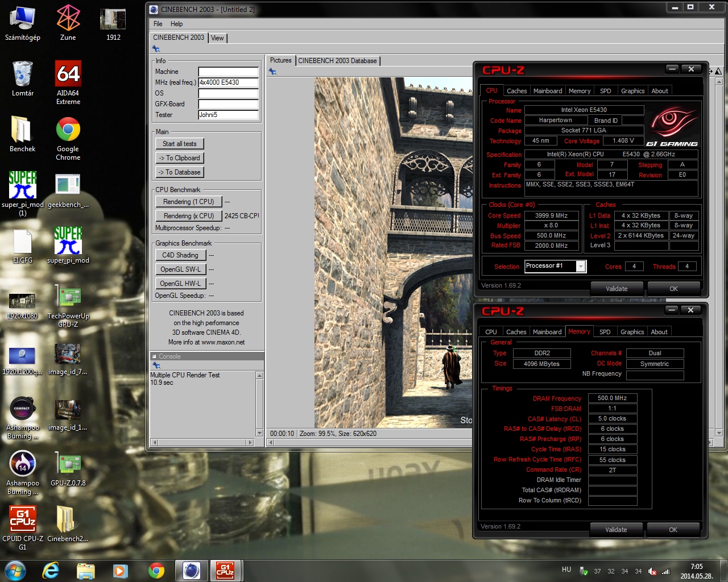Open Graphics tab in lower CPU-Z
This screenshot has width=728, height=582.
632,332
